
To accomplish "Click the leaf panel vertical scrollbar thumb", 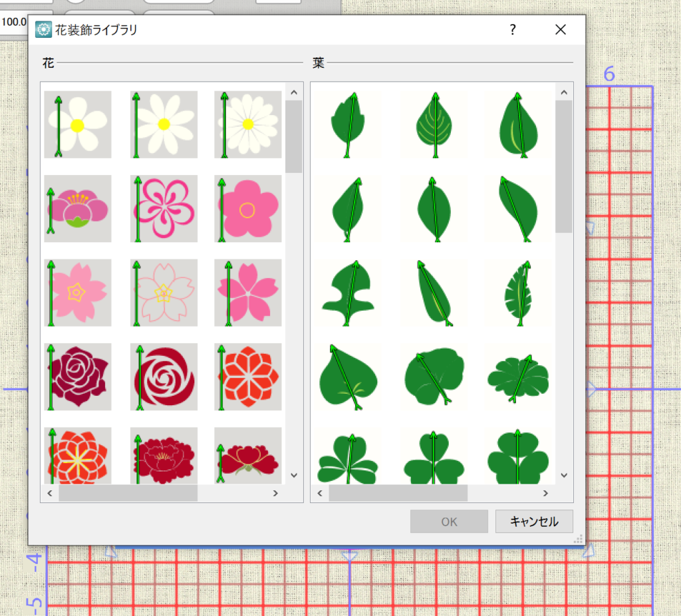I will coord(563,166).
